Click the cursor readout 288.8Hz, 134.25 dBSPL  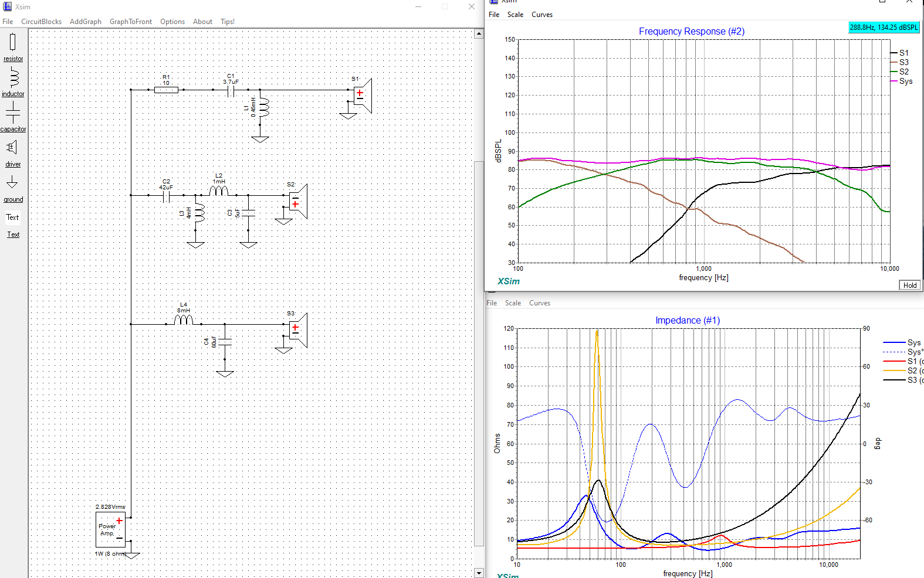point(884,28)
